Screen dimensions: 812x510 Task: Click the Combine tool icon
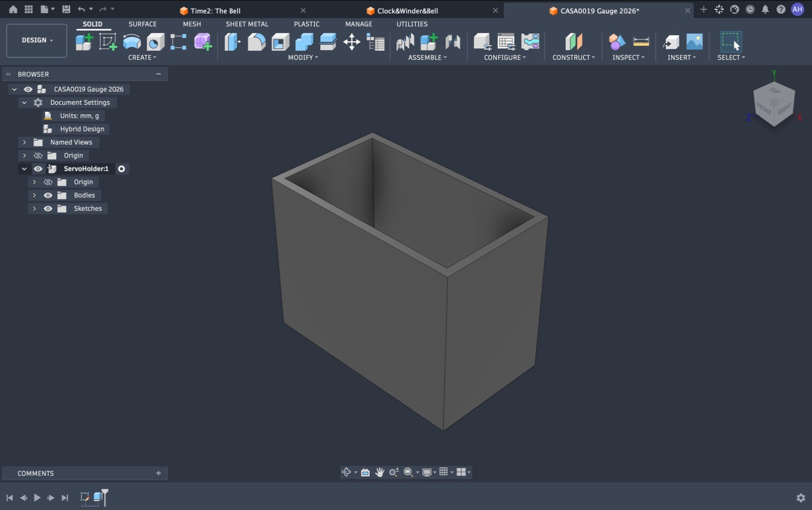click(304, 42)
